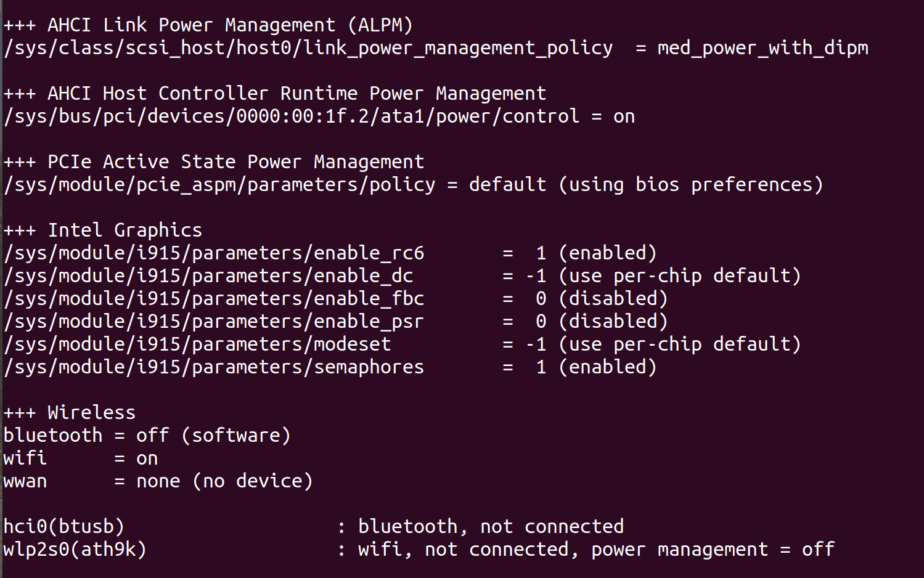Click the Intel Graphics section heading

(x=102, y=230)
